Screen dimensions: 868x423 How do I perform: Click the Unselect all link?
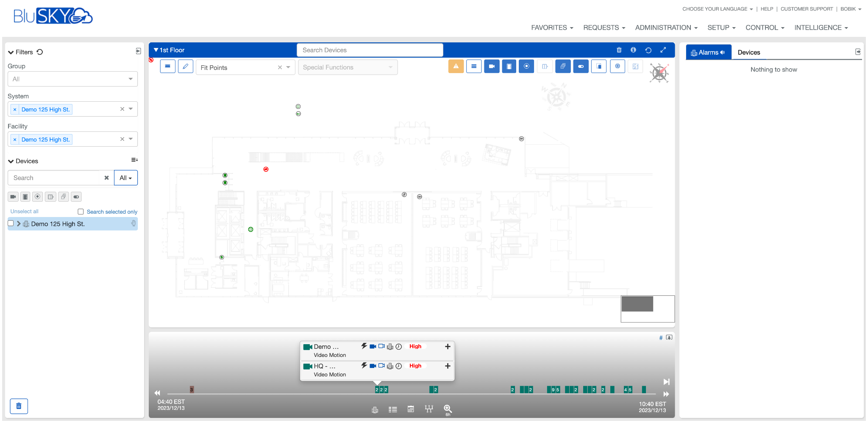pyautogui.click(x=24, y=211)
